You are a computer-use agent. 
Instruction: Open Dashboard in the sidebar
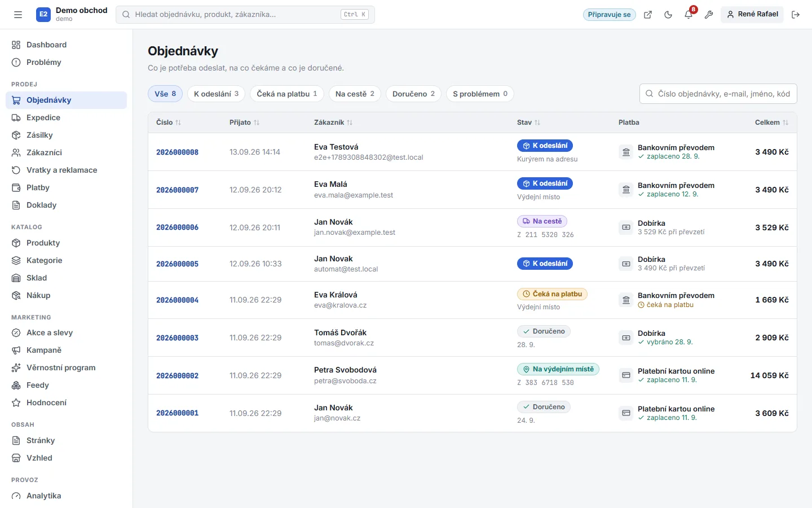click(x=66, y=45)
